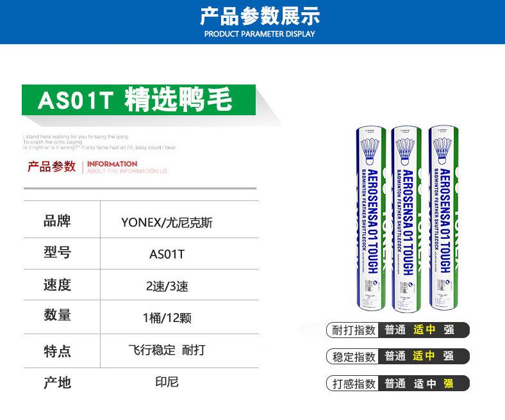Select the YONEX/尤尼克斯 brand value
Screen dimensions: 505x420
(167, 222)
